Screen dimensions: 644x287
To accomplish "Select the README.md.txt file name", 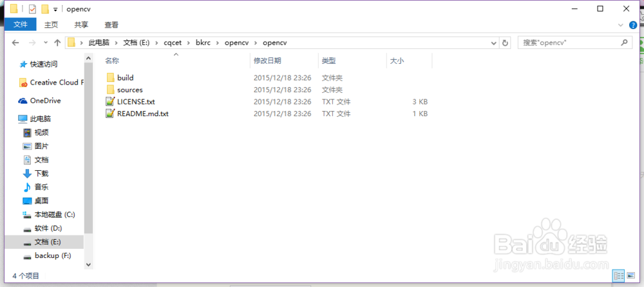I will pyautogui.click(x=143, y=114).
